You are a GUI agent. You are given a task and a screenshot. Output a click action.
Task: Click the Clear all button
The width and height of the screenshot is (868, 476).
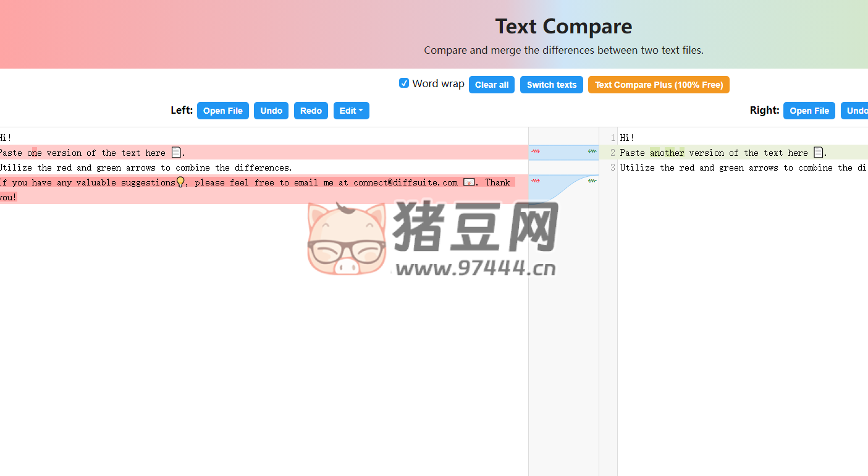[491, 85]
